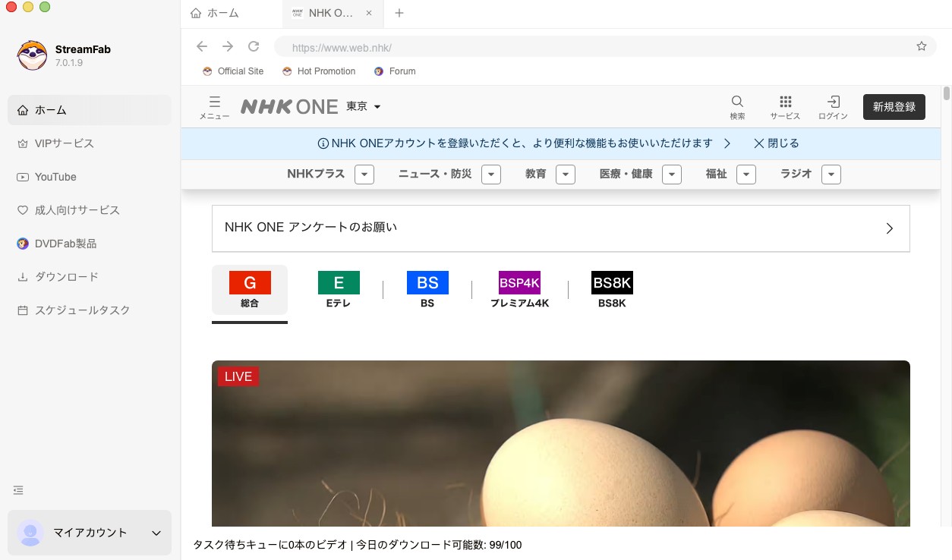Expand the 福祉 dropdown arrow
This screenshot has width=952, height=560.
(746, 174)
